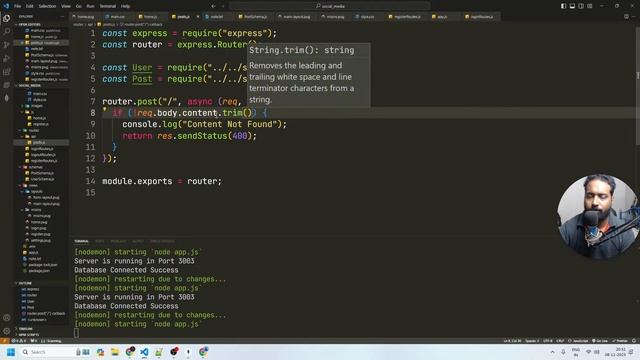Select the Output panel tab
The height and width of the screenshot is (360, 640).
tap(138, 241)
